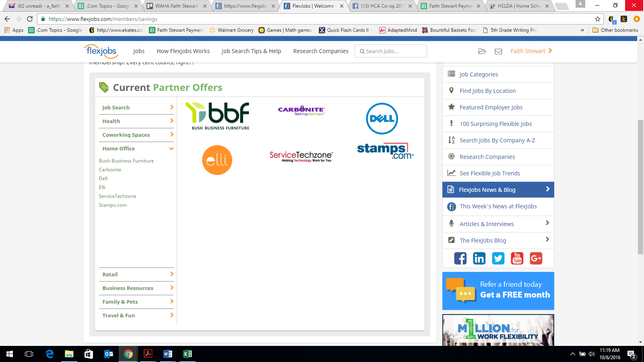Open FlexJobs LinkedIn icon
Viewport: 644px width, 362px height.
click(479, 258)
